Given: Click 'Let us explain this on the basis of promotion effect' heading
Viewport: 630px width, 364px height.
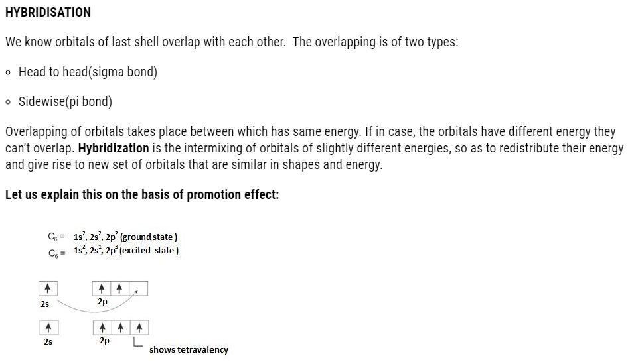Looking at the screenshot, I should pyautogui.click(x=142, y=194).
